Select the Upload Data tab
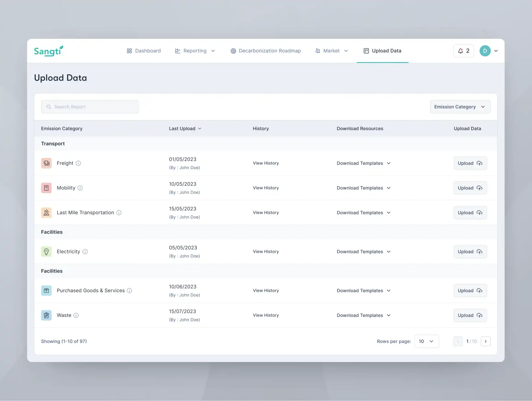 (382, 51)
